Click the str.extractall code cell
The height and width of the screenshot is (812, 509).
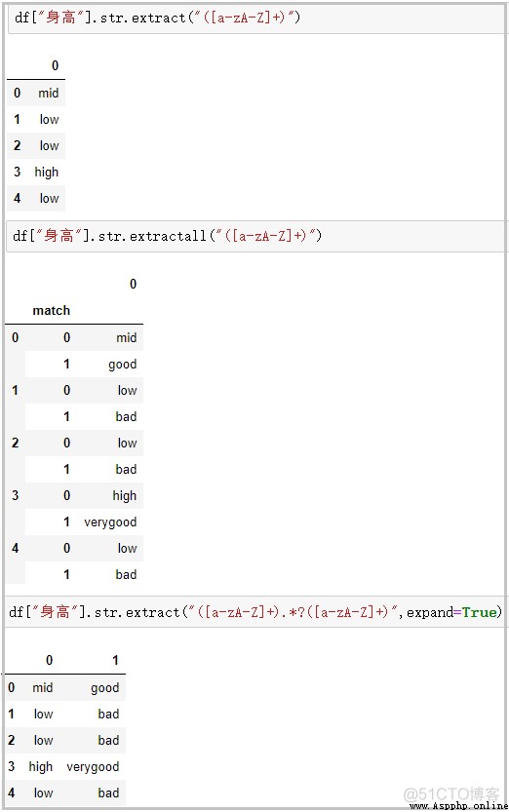point(255,237)
